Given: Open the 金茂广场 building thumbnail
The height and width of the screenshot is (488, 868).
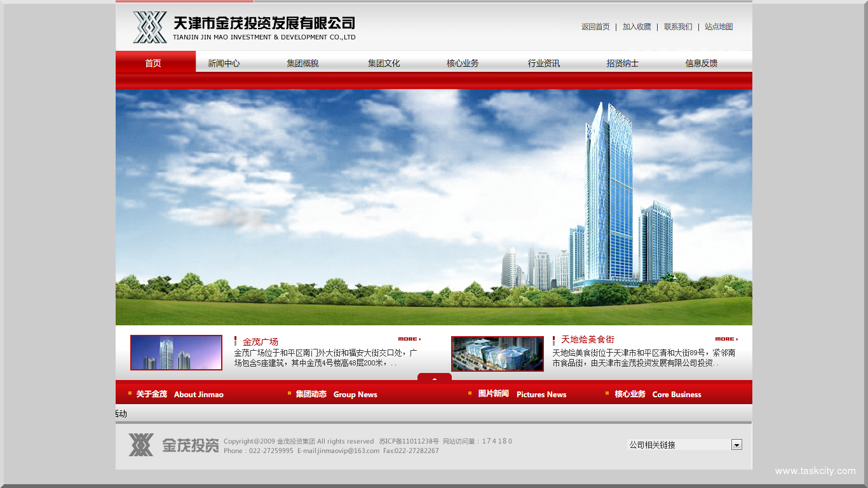Looking at the screenshot, I should (x=176, y=353).
